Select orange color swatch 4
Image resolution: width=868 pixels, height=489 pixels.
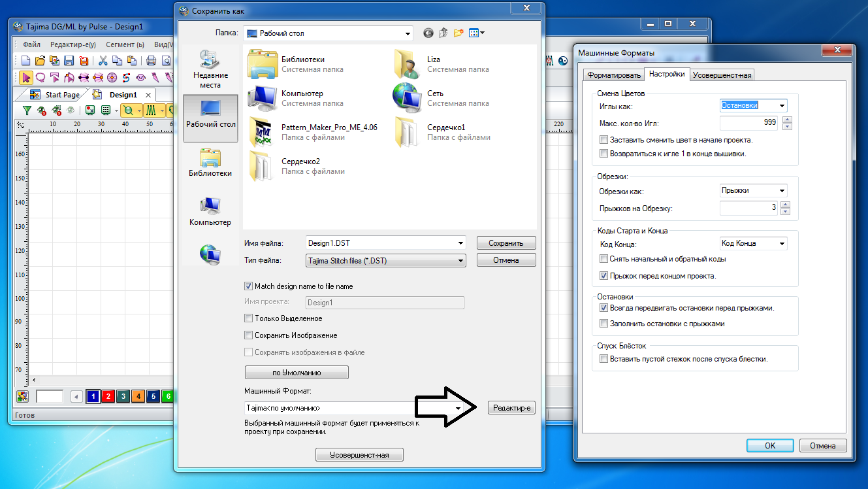point(138,396)
